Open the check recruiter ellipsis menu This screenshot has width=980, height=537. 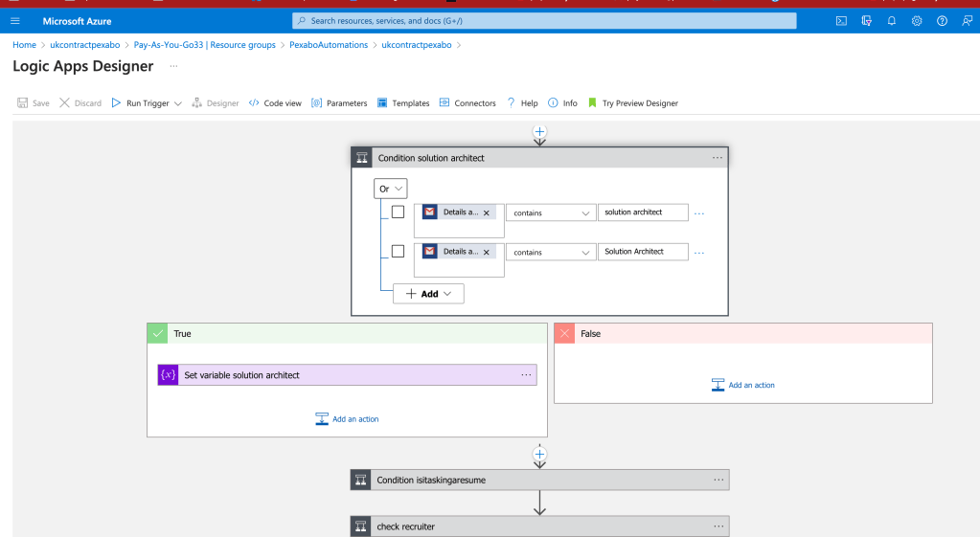(718, 526)
